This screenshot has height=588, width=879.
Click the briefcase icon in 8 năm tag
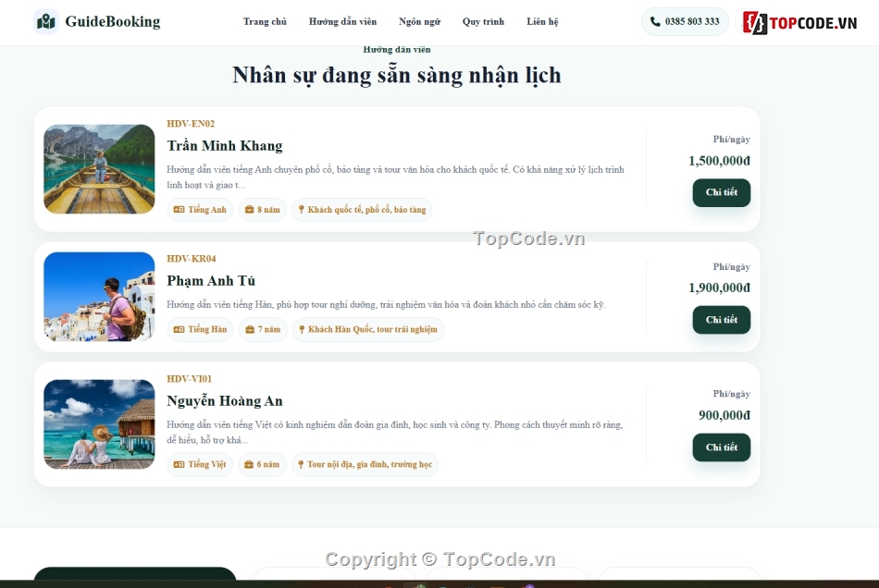tap(250, 210)
